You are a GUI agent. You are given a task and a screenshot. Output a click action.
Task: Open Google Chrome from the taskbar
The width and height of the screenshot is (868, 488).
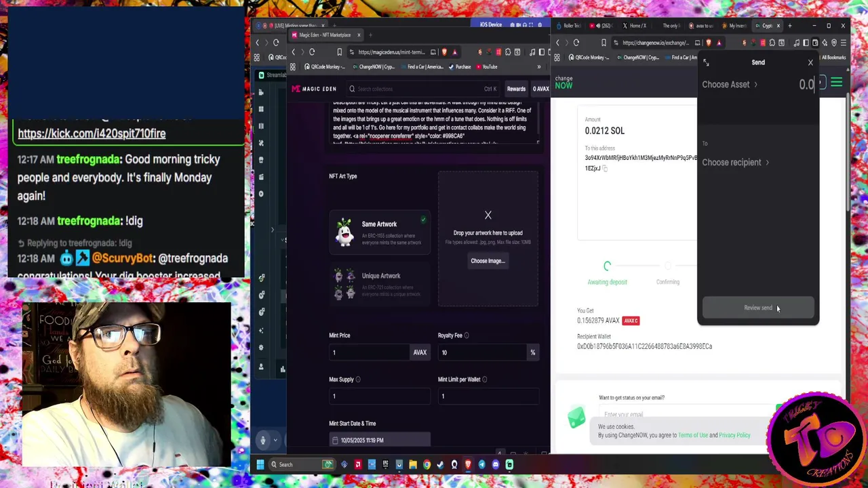[427, 464]
